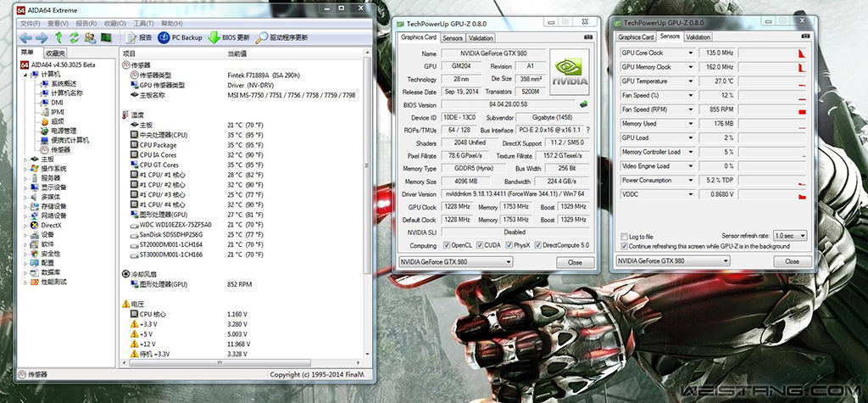Click Fan Speed (RPM) graph in Sensors
Viewport: 868px width, 403px height.
click(771, 109)
